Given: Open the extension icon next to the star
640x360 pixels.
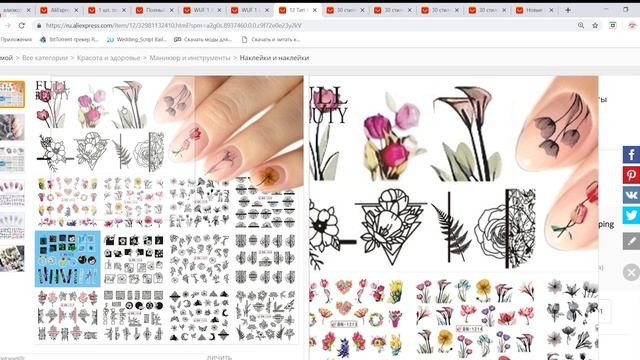Looking at the screenshot, I should (x=613, y=25).
